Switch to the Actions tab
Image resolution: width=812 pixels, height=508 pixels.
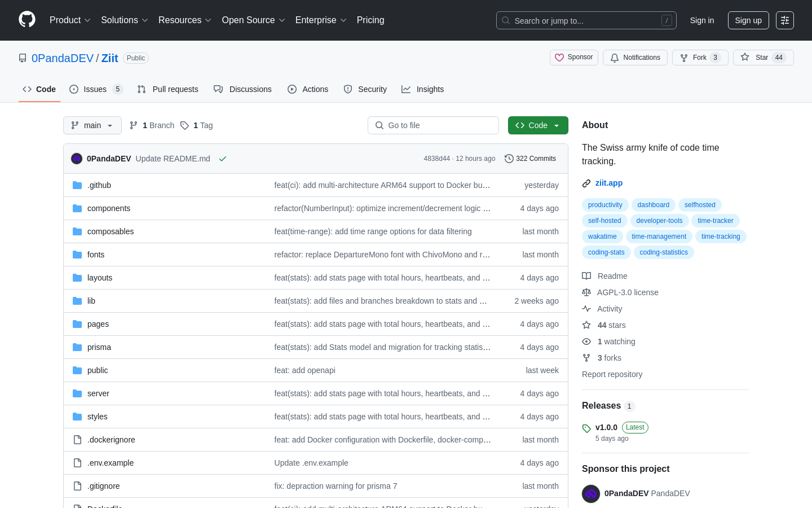[x=308, y=89]
